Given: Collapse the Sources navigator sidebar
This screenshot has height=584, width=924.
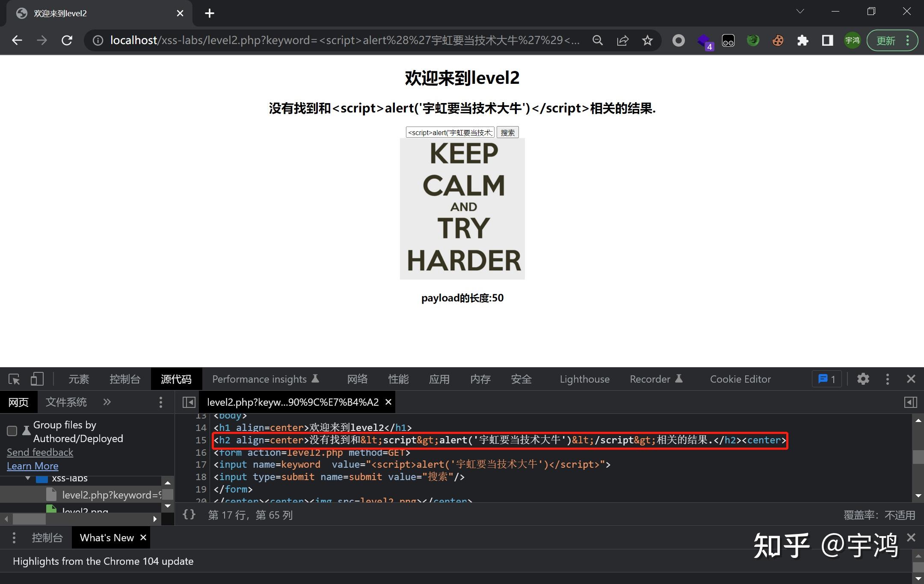Looking at the screenshot, I should point(190,402).
